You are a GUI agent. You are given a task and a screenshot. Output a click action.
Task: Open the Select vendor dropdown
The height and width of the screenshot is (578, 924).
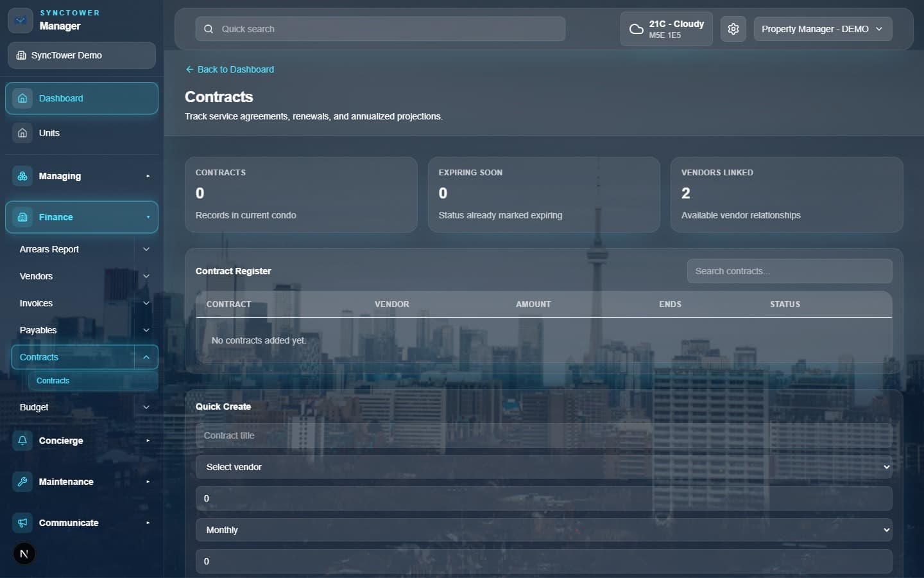point(543,467)
